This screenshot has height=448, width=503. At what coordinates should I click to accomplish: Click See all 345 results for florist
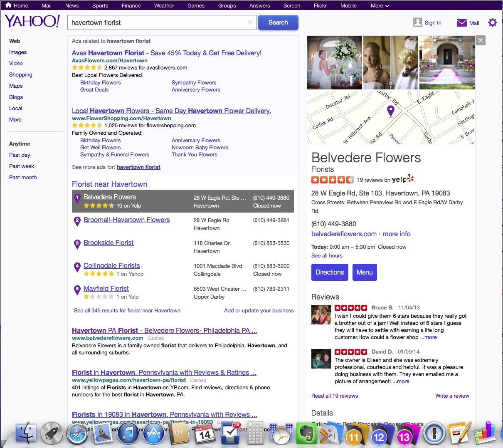tap(127, 310)
